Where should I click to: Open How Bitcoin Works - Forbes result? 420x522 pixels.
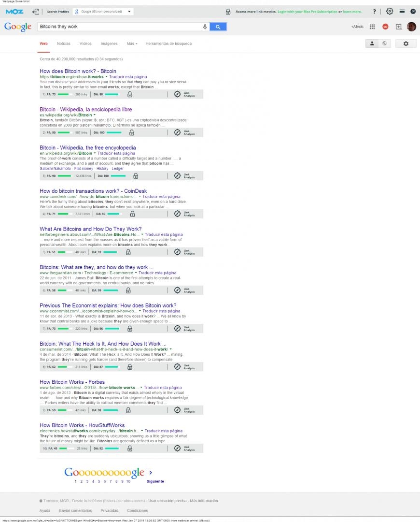point(72,382)
